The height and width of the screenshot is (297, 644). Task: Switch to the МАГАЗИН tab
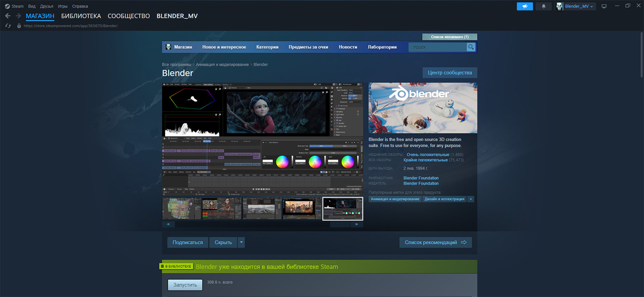coord(40,16)
